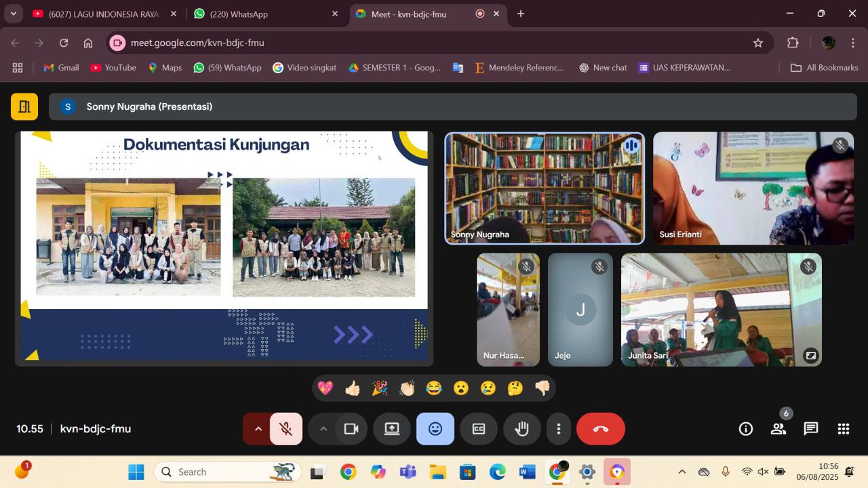
Task: Open the share screen button
Action: 392,429
